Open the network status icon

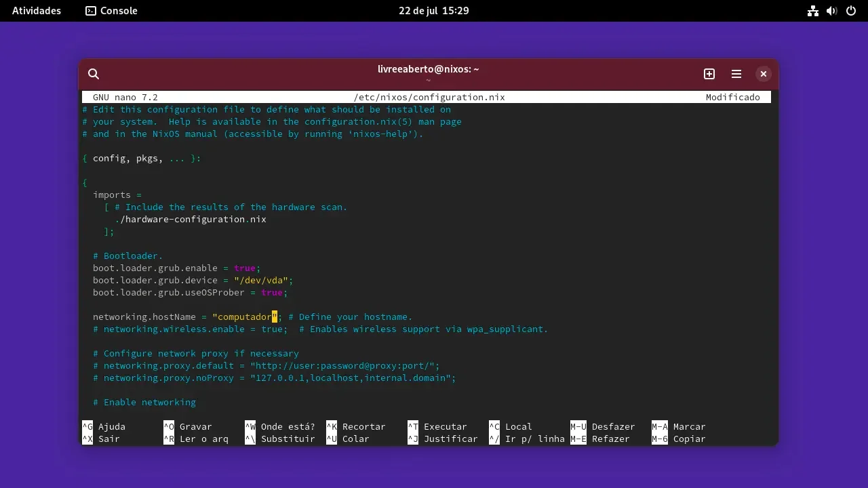pyautogui.click(x=813, y=11)
